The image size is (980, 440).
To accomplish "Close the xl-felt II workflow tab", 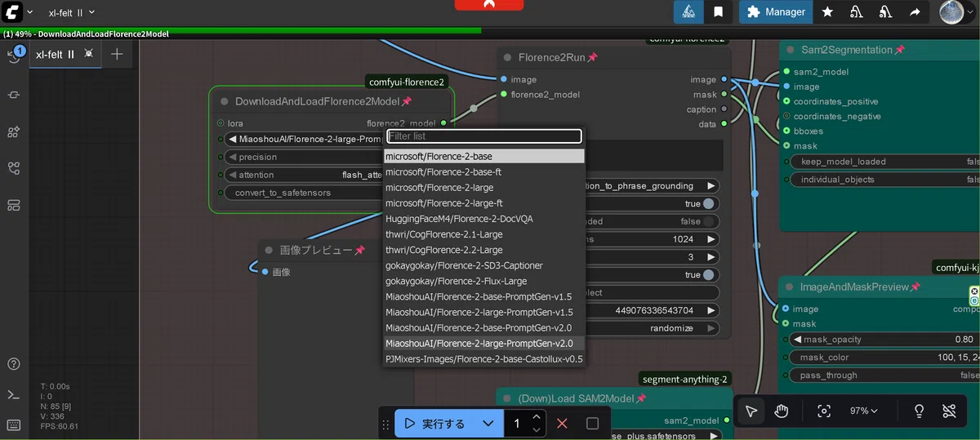I will point(89,54).
